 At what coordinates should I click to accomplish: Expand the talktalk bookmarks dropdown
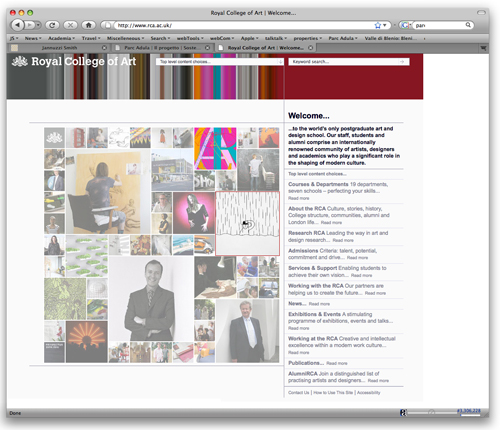click(276, 38)
